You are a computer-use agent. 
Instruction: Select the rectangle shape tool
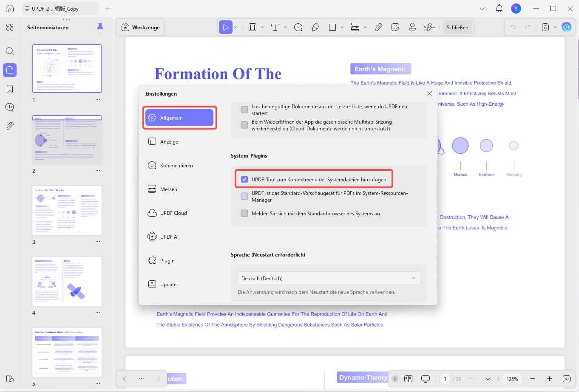tap(332, 27)
